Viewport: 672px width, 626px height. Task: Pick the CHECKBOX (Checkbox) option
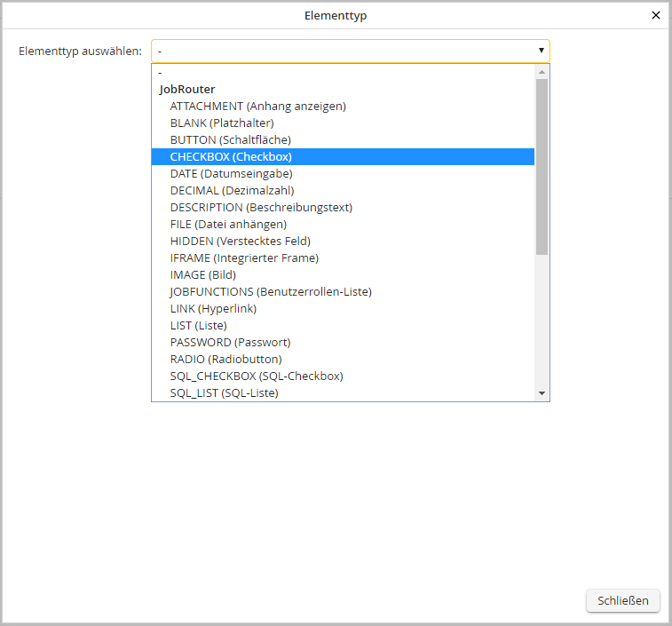click(231, 157)
